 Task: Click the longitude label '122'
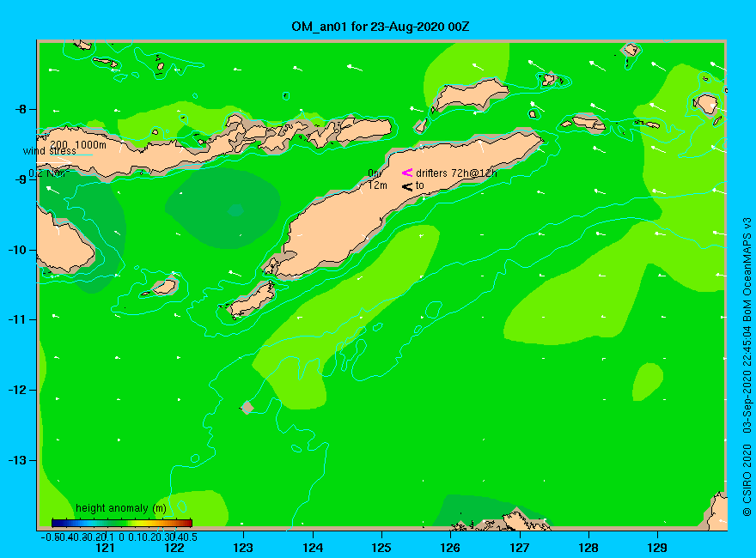(x=174, y=548)
